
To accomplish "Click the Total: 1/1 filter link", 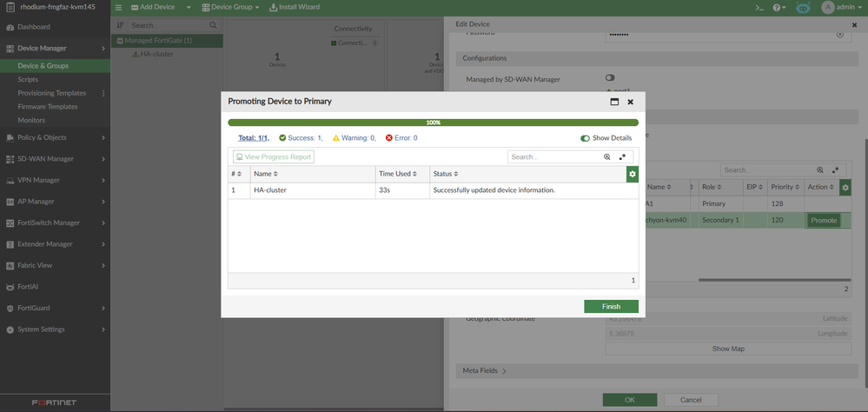I will pyautogui.click(x=254, y=138).
